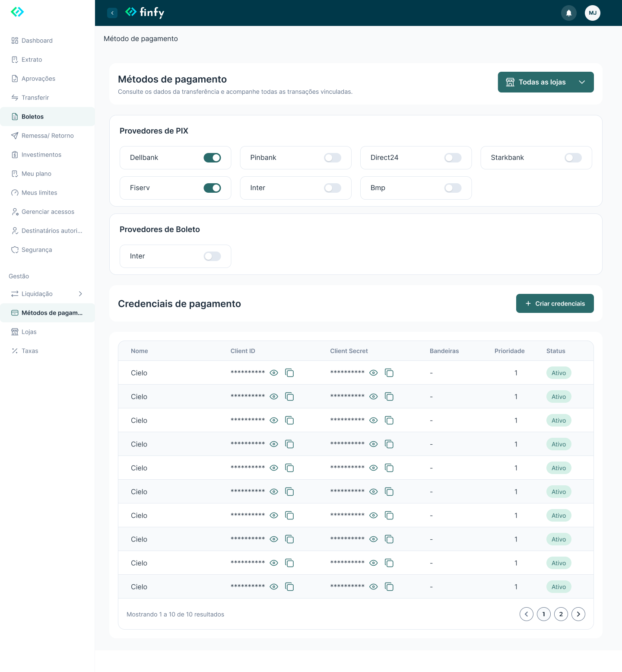622x672 pixels.
Task: Reveal Client Secret in the last Cielo row
Action: coord(374,587)
